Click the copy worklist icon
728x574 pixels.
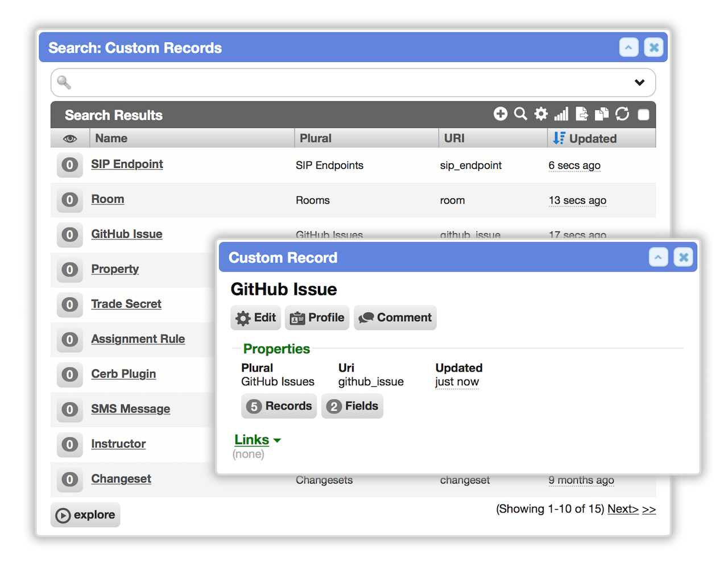[x=602, y=114]
